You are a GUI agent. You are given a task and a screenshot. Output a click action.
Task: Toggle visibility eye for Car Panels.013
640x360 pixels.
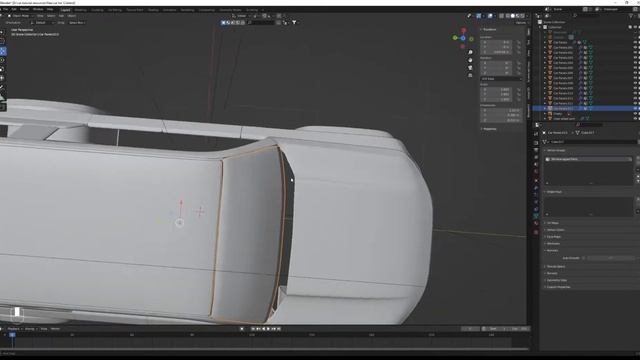pyautogui.click(x=635, y=109)
